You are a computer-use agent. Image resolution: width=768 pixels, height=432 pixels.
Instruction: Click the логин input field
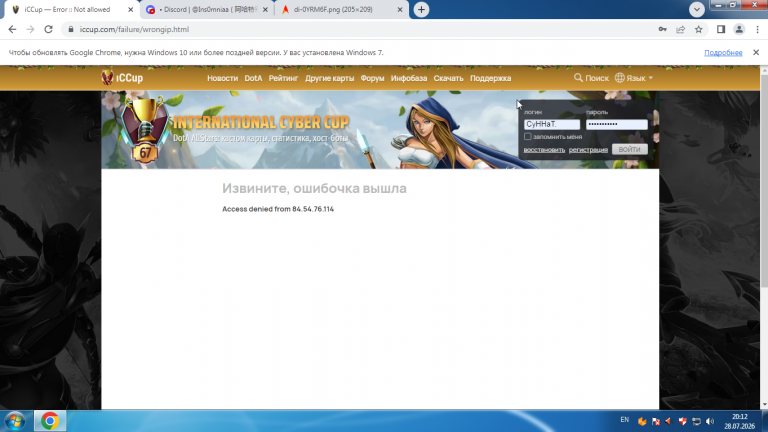pos(552,124)
